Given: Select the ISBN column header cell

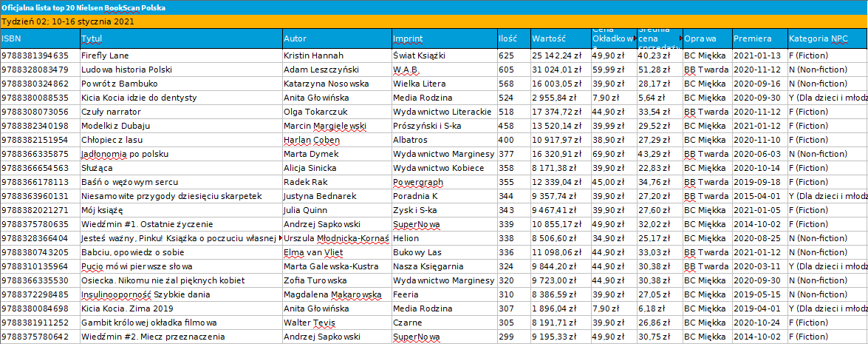Looking at the screenshot, I should click(x=40, y=38).
